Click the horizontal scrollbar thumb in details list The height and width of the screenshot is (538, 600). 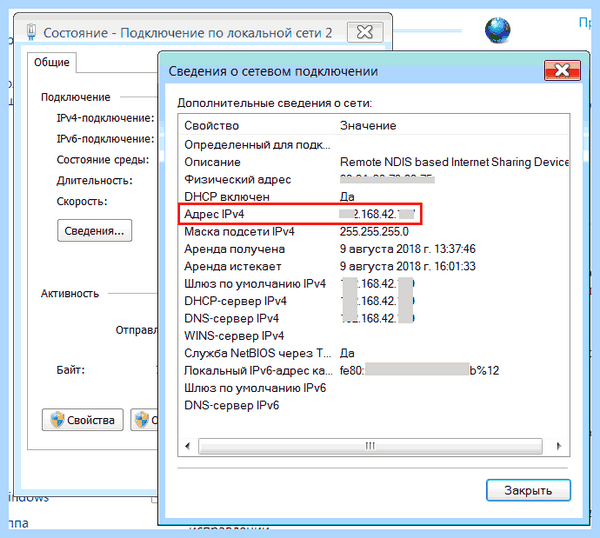click(x=370, y=446)
